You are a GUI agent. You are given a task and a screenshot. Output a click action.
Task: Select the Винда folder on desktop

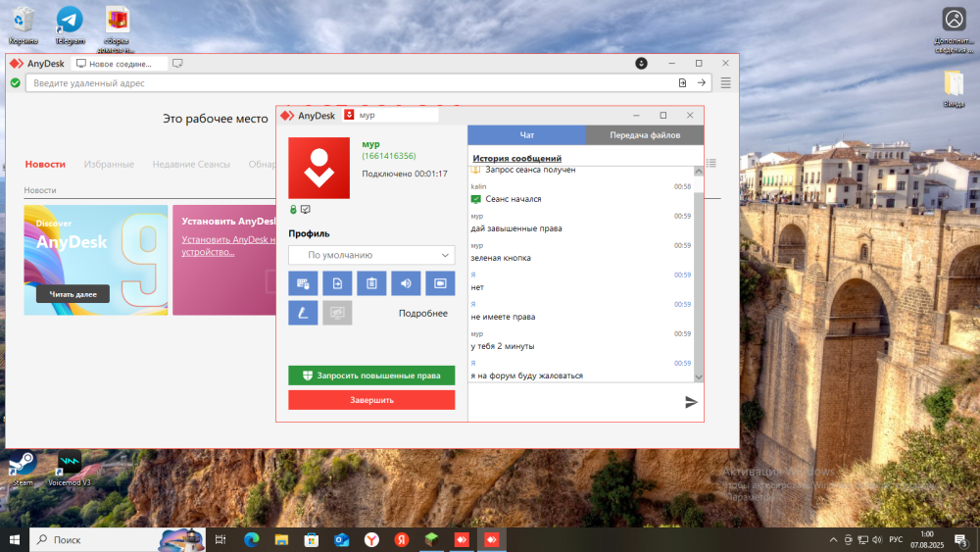coord(954,89)
